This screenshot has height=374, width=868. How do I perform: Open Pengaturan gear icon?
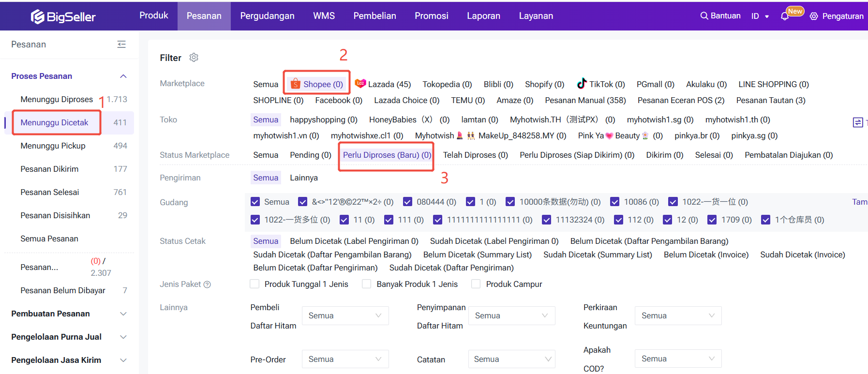[x=814, y=16]
